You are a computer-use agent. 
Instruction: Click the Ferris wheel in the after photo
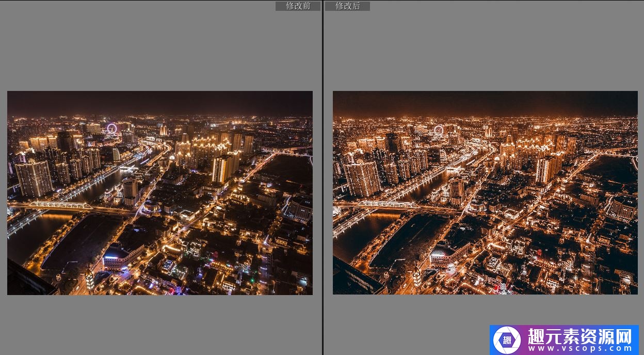pyautogui.click(x=438, y=130)
